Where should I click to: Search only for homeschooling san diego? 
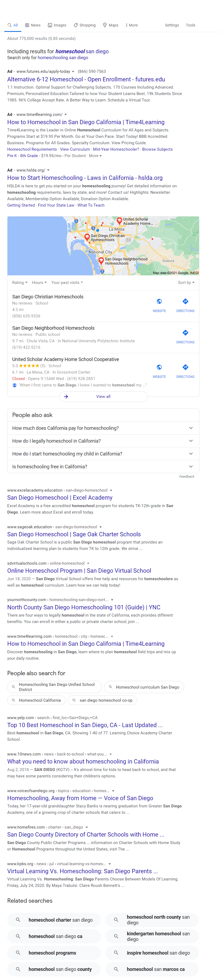click(x=63, y=58)
